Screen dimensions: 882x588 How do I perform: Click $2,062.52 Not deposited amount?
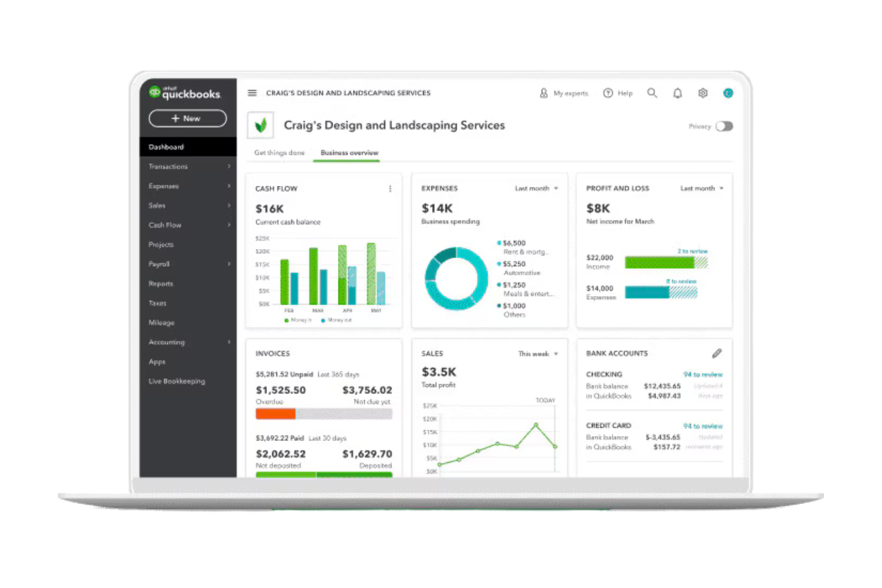pyautogui.click(x=281, y=454)
